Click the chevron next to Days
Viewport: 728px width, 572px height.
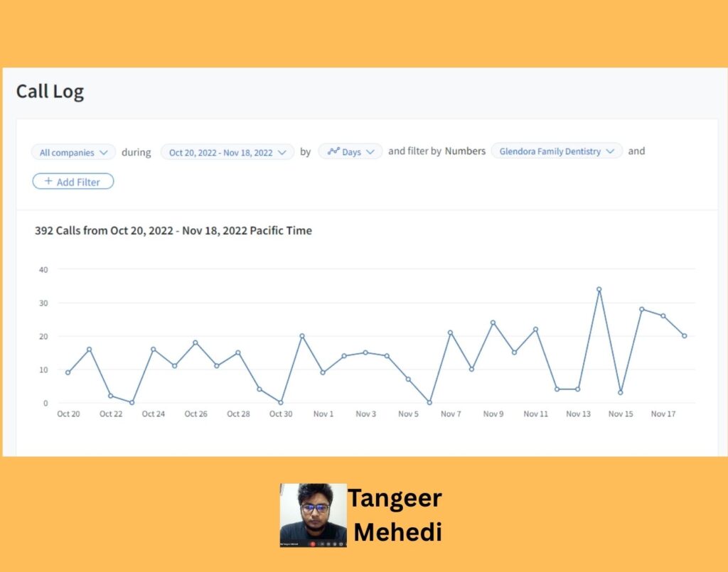(x=370, y=151)
